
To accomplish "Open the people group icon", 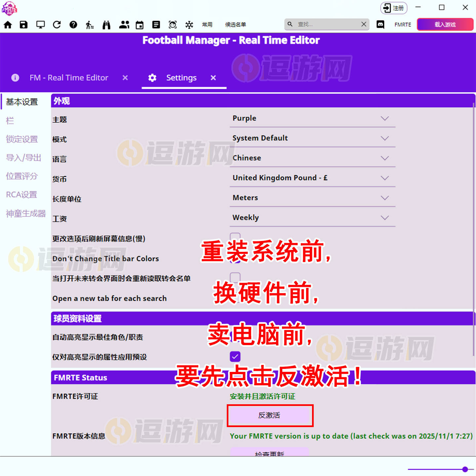I will (124, 24).
